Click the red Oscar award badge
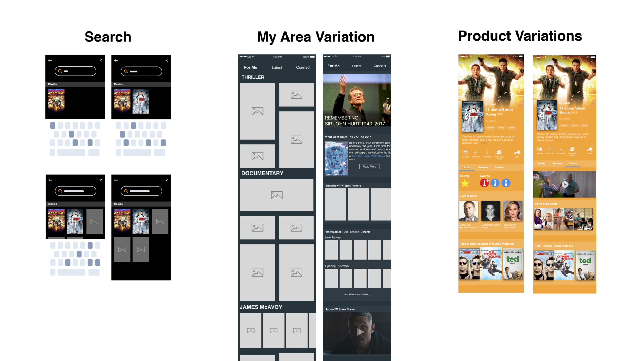 (x=484, y=183)
